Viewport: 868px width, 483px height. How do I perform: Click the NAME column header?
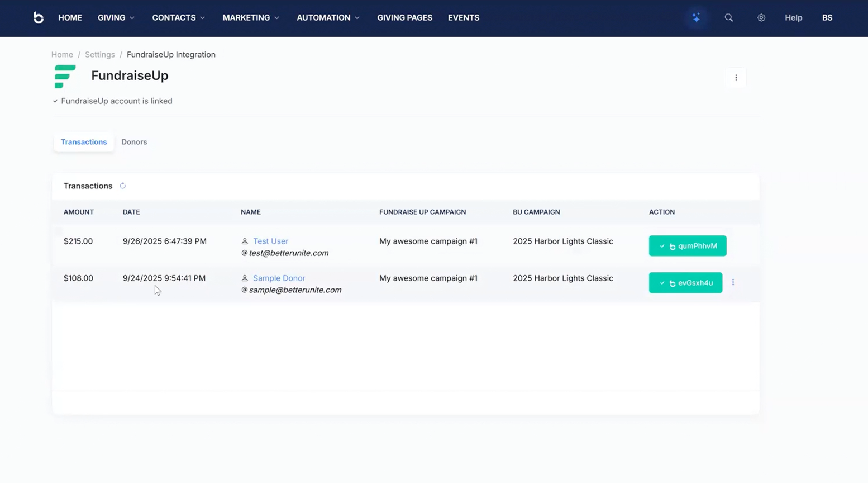(x=251, y=212)
